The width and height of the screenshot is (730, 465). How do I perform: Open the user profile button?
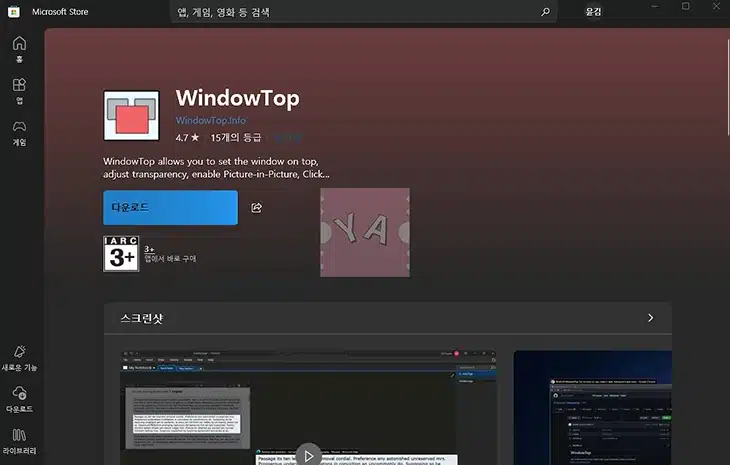(593, 12)
